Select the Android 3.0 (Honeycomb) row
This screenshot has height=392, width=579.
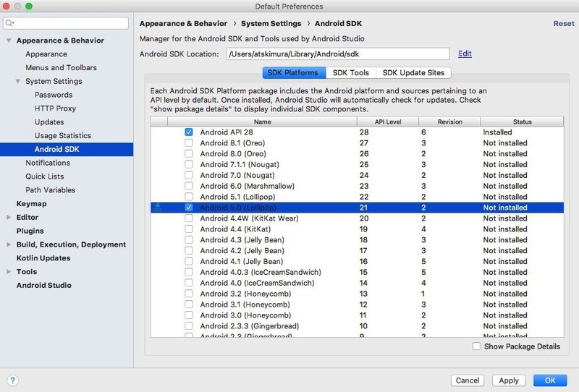click(357, 315)
